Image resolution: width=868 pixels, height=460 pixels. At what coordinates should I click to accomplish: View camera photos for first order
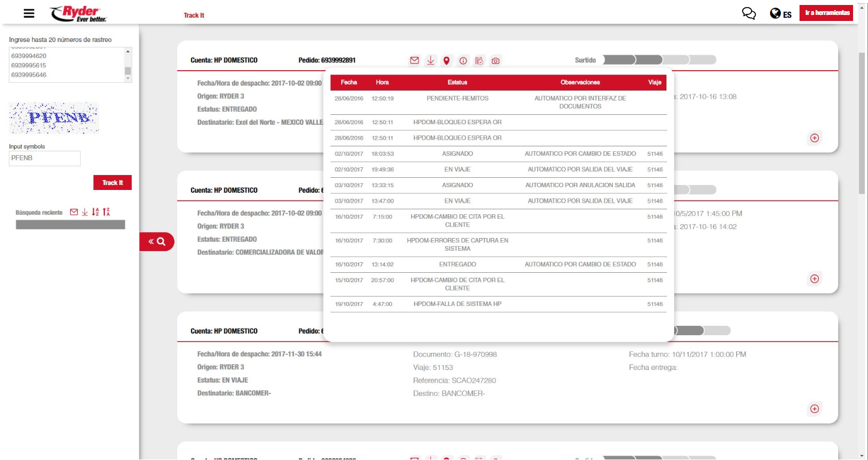pos(495,61)
